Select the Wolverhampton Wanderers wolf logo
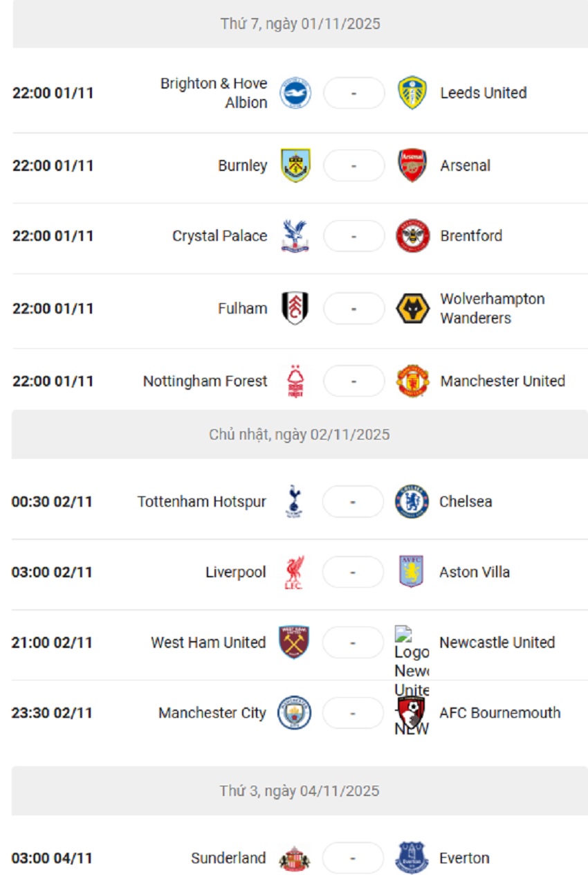Screen dimensions: 588x875 (x=412, y=309)
